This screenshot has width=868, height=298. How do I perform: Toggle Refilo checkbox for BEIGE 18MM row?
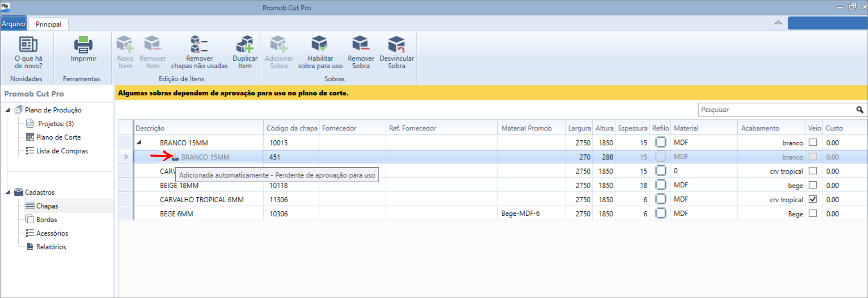point(661,185)
